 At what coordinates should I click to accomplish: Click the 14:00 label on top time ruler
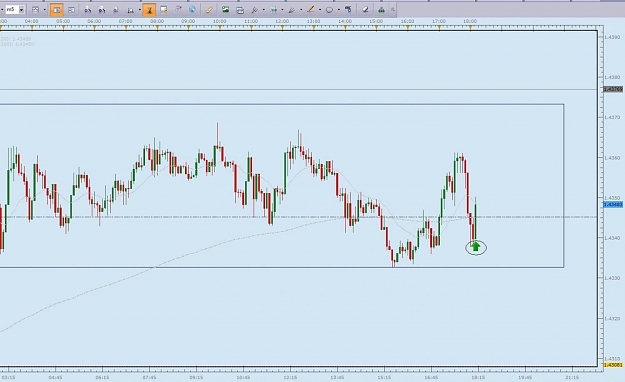[x=345, y=21]
